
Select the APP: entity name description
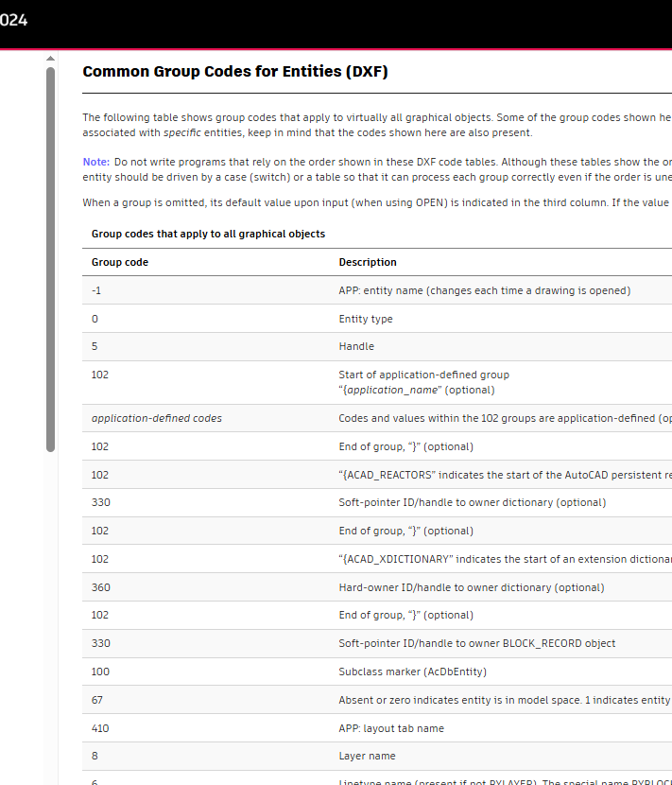(x=484, y=291)
